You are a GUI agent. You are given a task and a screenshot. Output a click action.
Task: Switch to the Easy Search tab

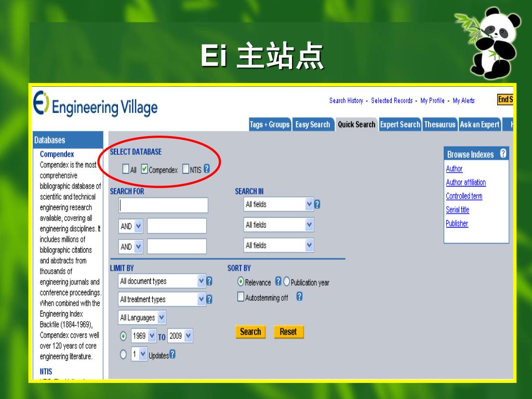(x=313, y=125)
